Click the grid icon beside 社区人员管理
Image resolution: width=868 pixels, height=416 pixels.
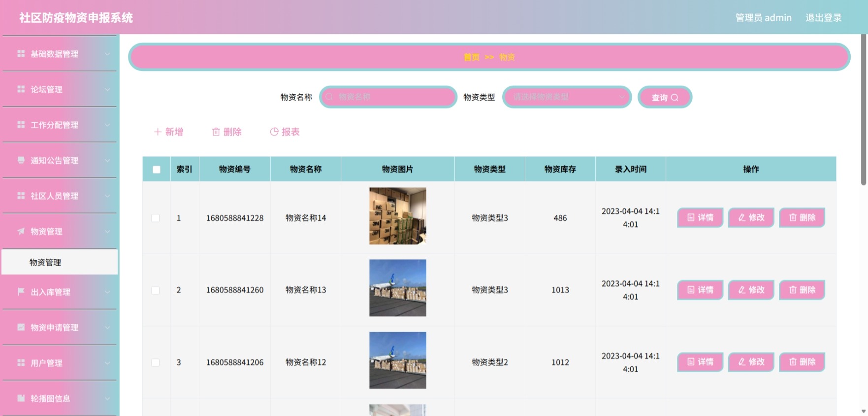point(21,196)
